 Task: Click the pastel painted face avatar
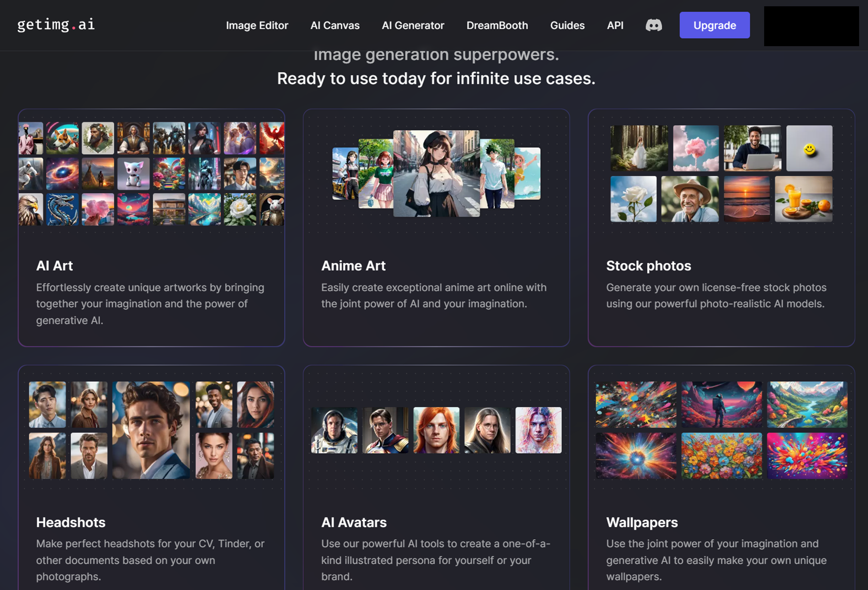click(x=539, y=430)
